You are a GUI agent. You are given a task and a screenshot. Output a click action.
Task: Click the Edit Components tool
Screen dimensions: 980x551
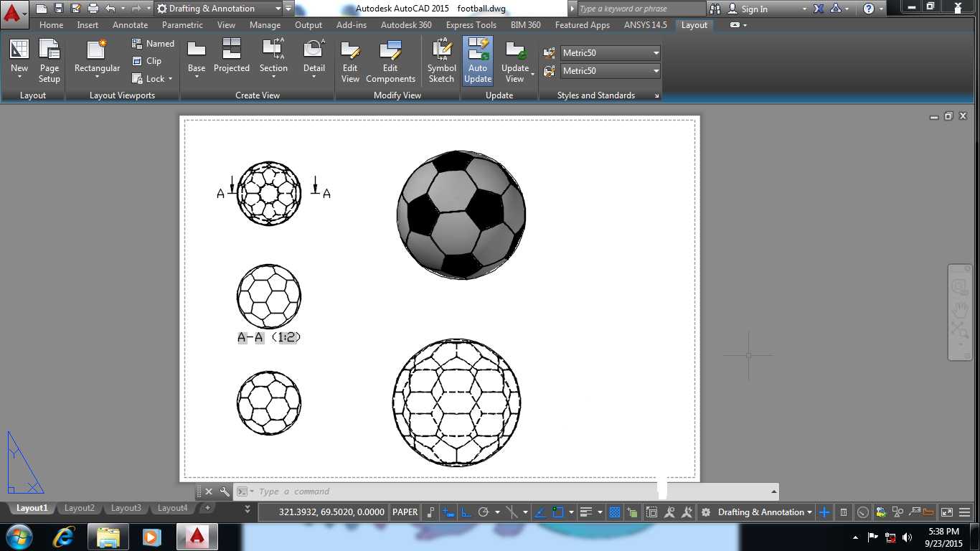(x=390, y=62)
